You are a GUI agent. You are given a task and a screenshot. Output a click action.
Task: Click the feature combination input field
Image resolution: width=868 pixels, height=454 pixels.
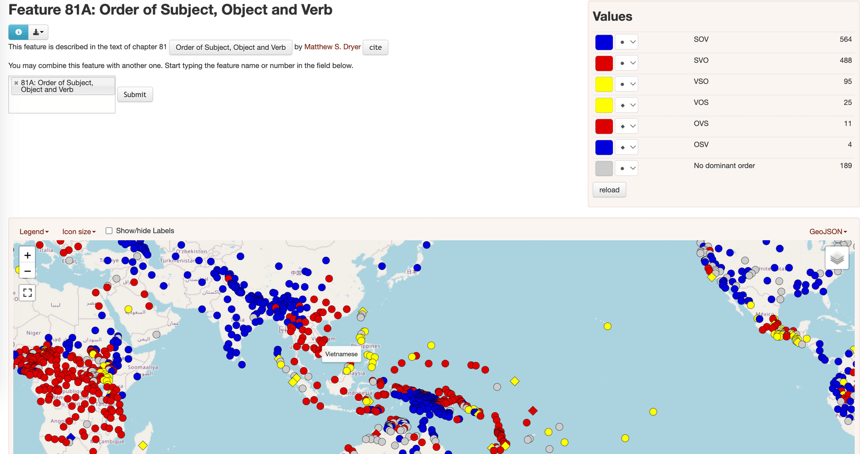point(62,104)
